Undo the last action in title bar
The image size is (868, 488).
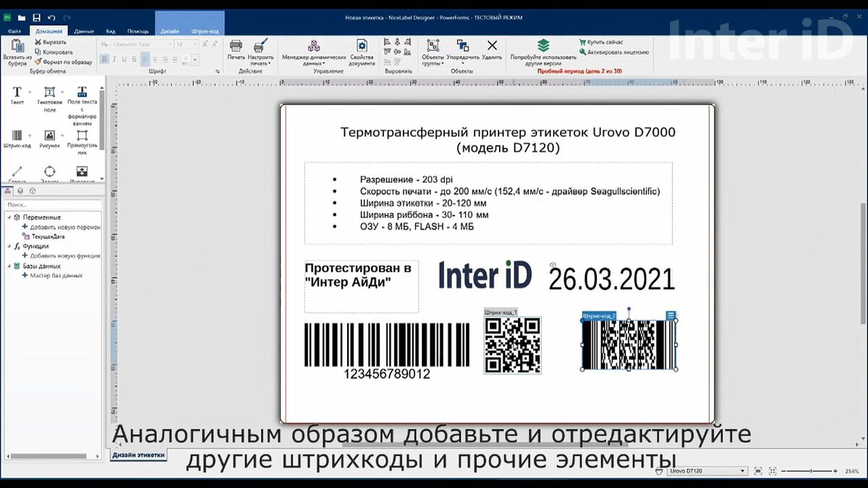(x=51, y=17)
